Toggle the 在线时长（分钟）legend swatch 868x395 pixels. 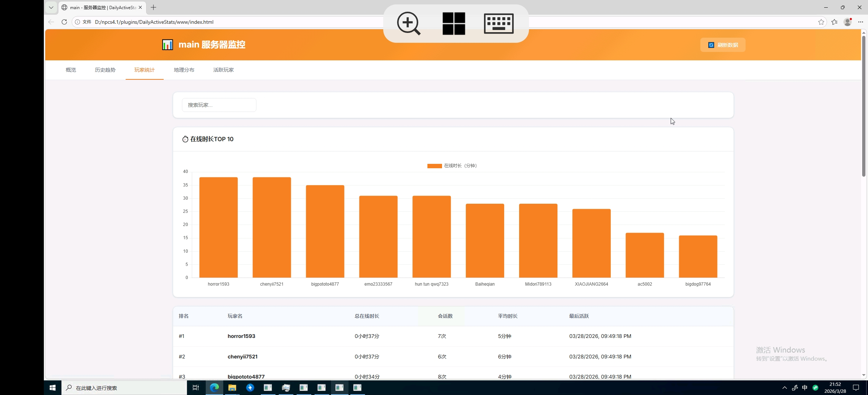coord(434,166)
